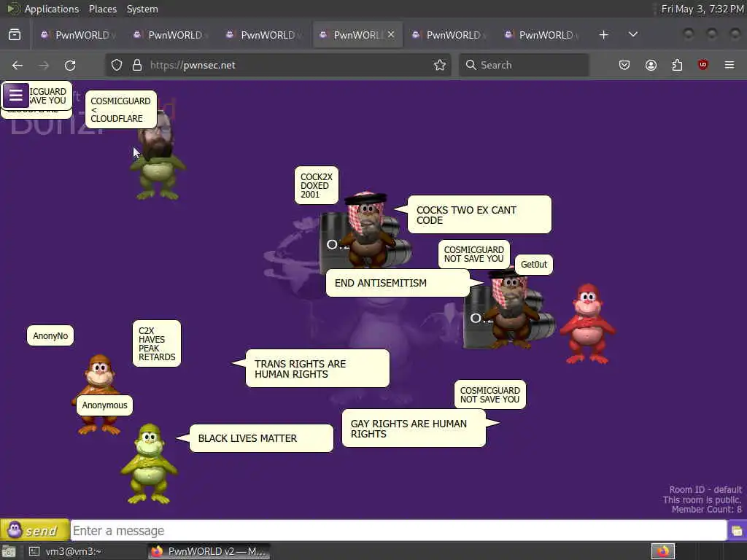Image resolution: width=747 pixels, height=560 pixels.
Task: Bookmark this page with the star icon
Action: [x=440, y=65]
